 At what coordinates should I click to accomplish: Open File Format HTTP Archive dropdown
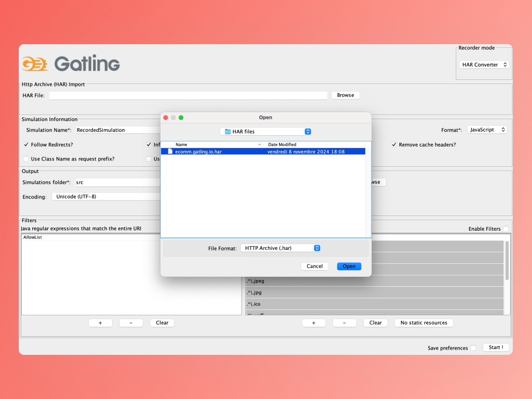click(x=280, y=248)
